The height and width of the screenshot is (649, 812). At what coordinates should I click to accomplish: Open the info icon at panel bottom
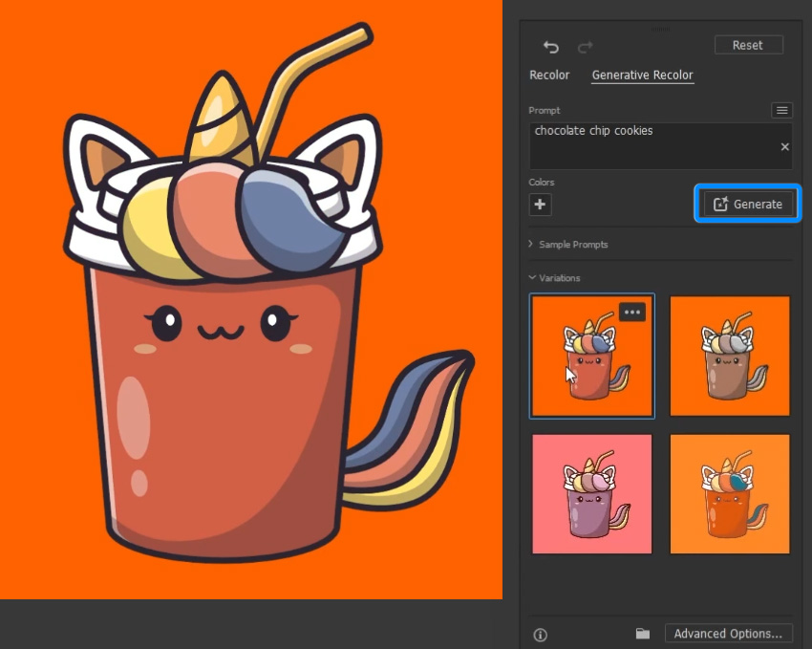[x=540, y=635]
